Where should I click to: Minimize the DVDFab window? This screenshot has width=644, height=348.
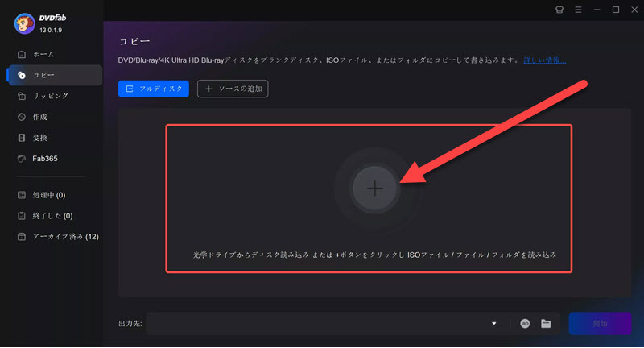[x=597, y=10]
